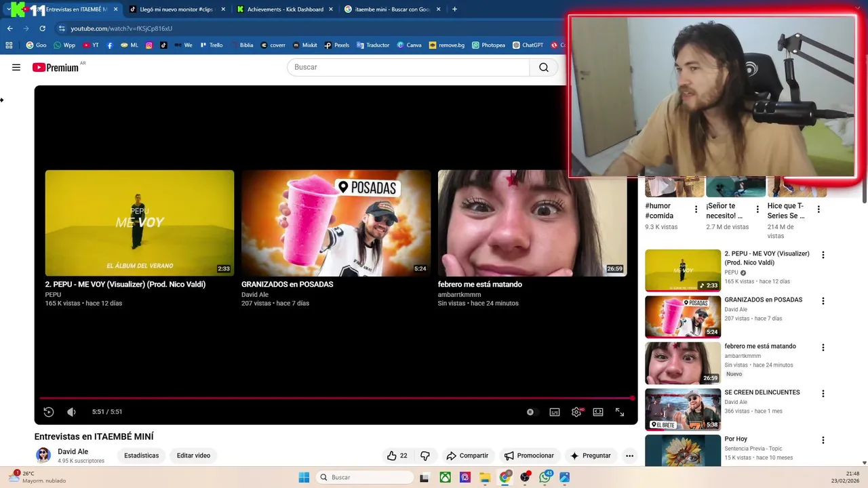Image resolution: width=868 pixels, height=488 pixels.
Task: Mute the video with speaker icon
Action: click(x=71, y=411)
